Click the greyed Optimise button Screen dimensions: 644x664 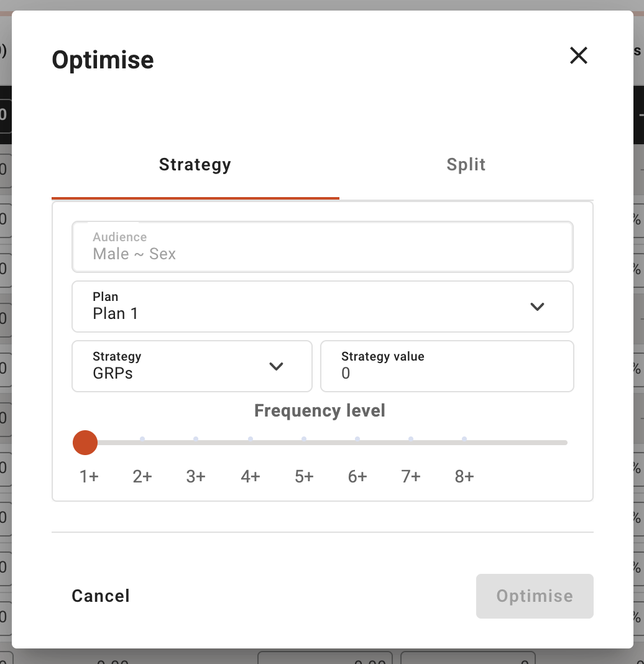click(535, 596)
